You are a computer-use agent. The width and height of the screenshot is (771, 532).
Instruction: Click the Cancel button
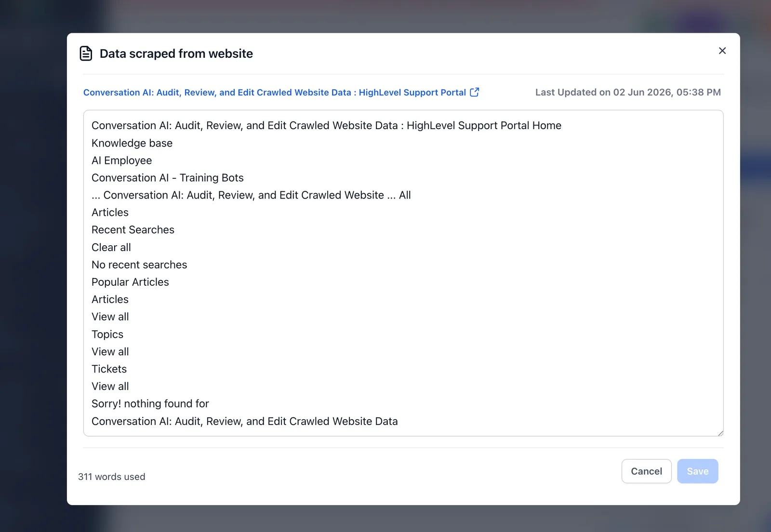[646, 471]
